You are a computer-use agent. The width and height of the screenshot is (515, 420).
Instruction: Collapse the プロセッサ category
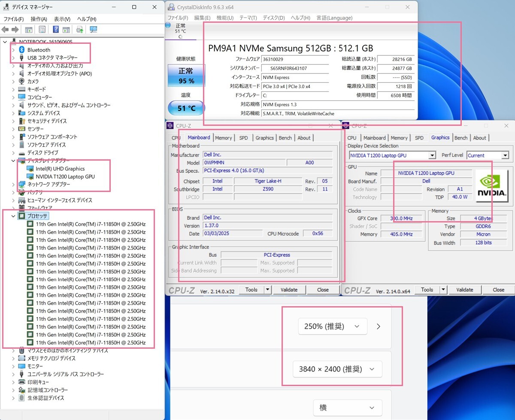pyautogui.click(x=13, y=216)
